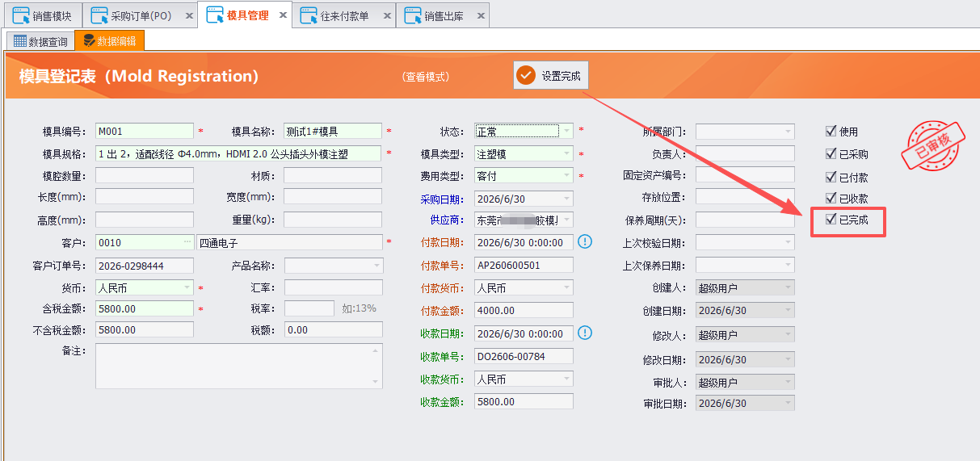Click the 付款单号 field AP260600501

(524, 265)
